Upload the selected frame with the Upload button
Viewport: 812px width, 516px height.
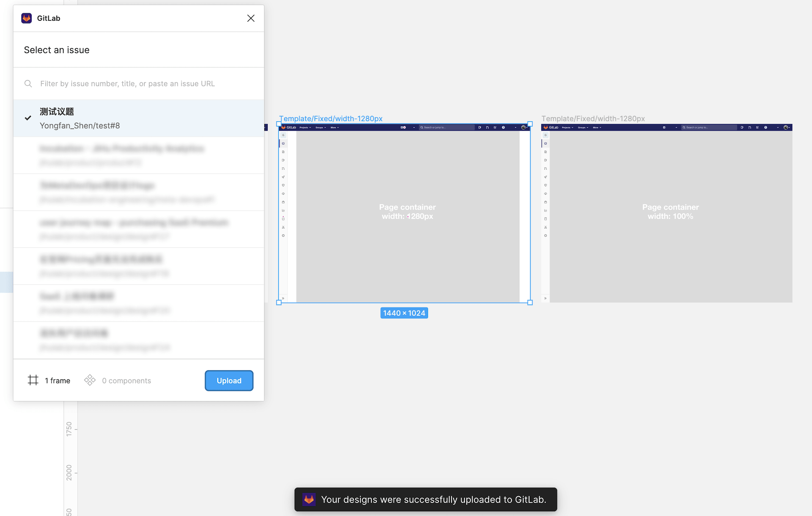click(229, 381)
